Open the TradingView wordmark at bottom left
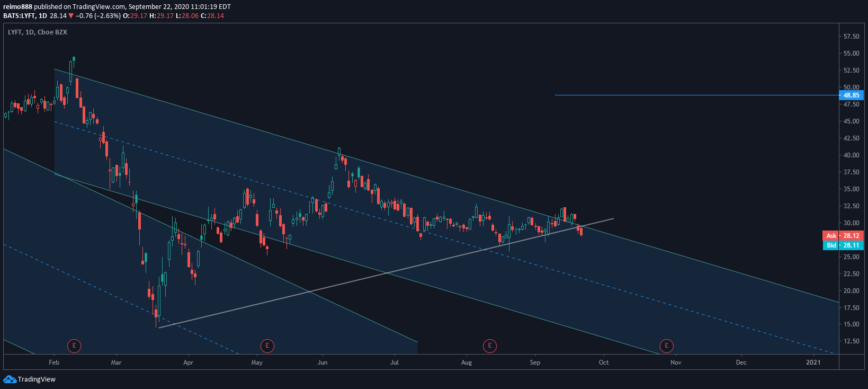Image resolution: width=868 pixels, height=389 pixels. 37,379
